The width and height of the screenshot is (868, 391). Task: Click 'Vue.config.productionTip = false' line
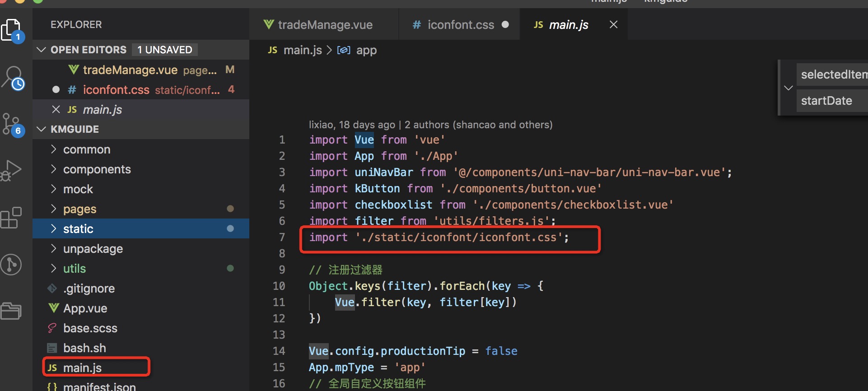413,351
